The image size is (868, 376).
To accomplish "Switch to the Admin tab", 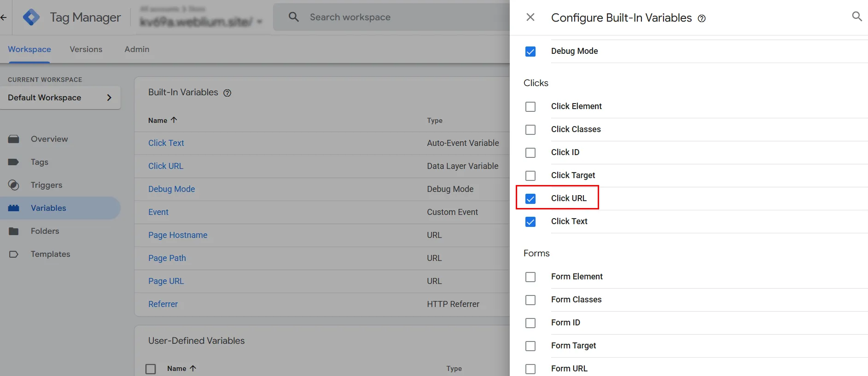I will (137, 49).
